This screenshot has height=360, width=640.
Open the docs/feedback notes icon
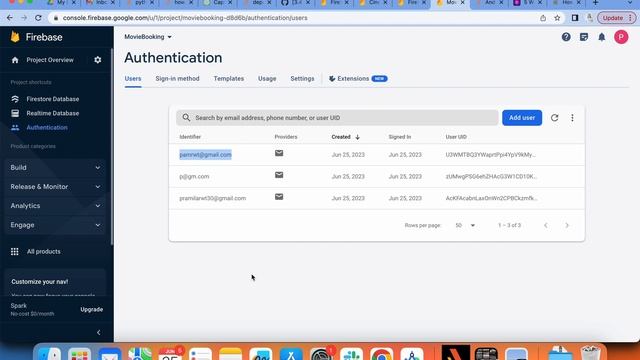coord(584,37)
